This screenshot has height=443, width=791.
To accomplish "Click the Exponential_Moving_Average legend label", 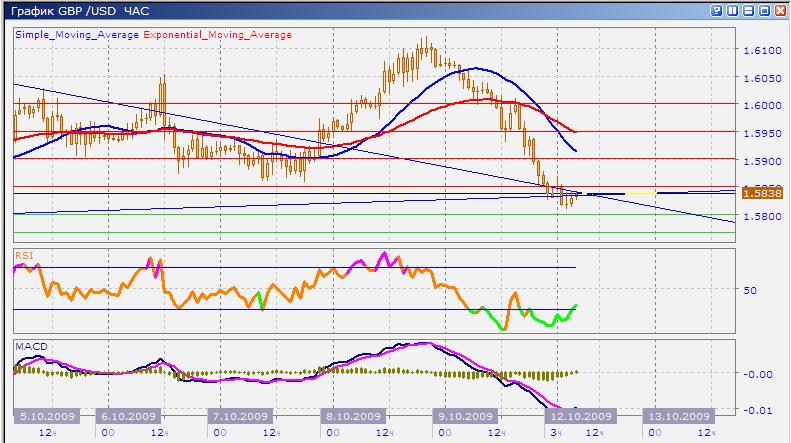I will [x=218, y=34].
